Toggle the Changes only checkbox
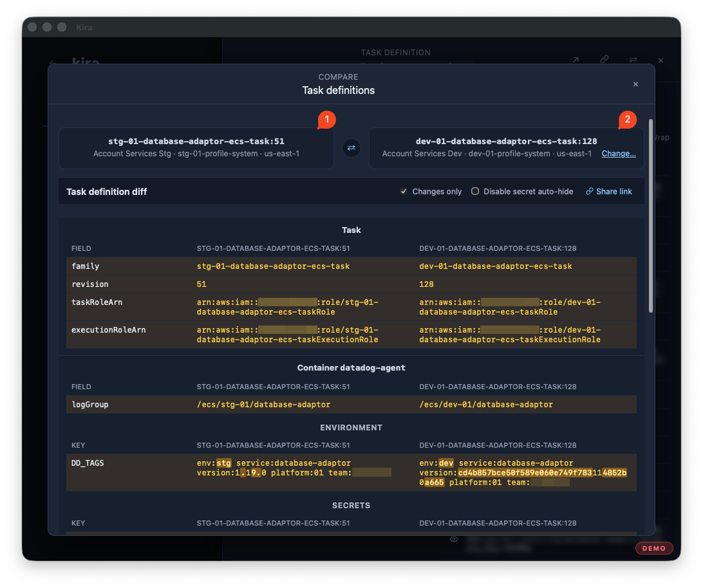Screen dimensions: 703x588 (404, 191)
